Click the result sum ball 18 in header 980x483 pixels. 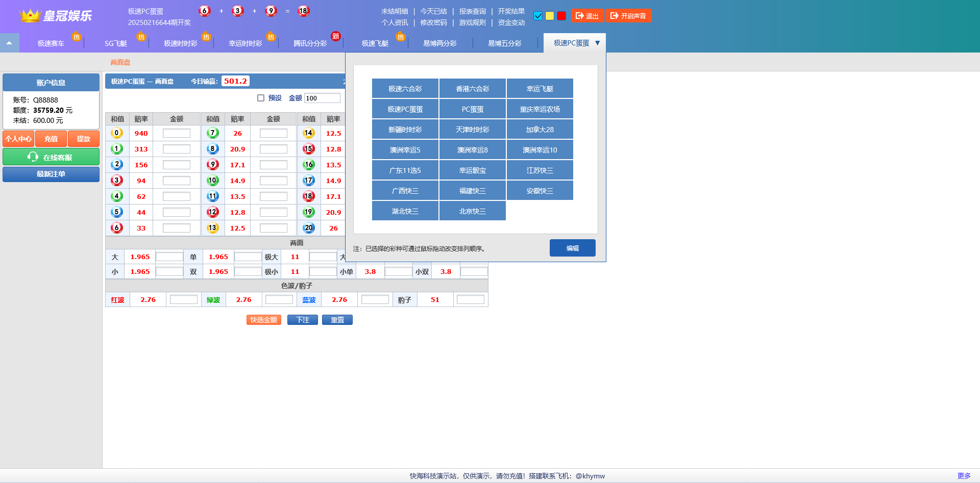(x=303, y=11)
